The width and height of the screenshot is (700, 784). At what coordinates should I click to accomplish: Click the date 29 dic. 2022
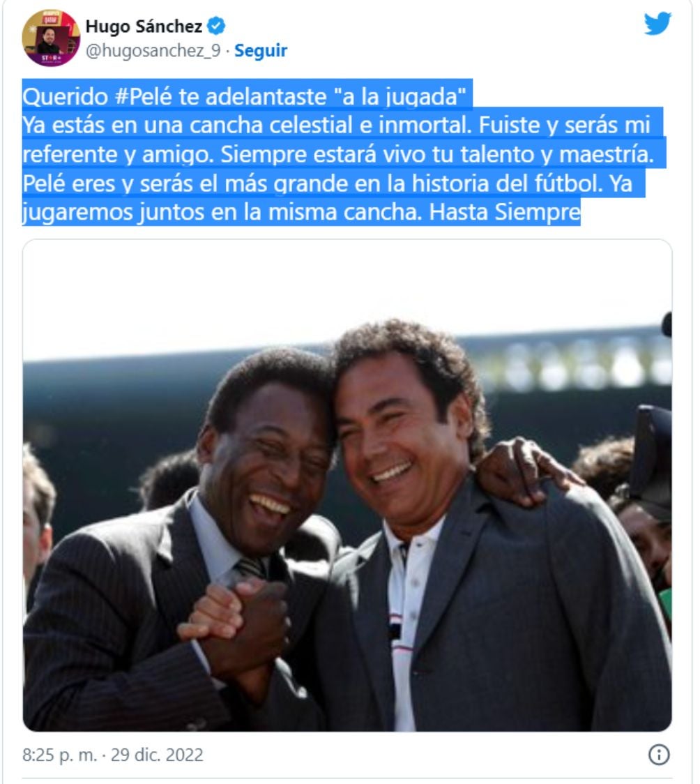157,755
